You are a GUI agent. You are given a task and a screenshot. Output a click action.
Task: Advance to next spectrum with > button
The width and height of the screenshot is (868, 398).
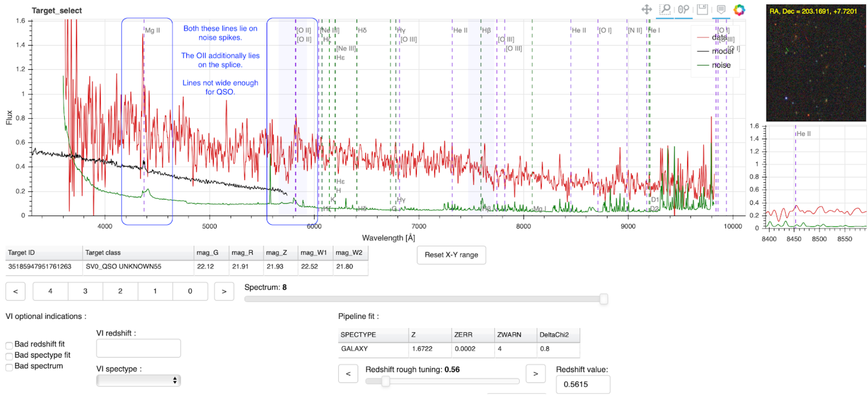coord(224,291)
